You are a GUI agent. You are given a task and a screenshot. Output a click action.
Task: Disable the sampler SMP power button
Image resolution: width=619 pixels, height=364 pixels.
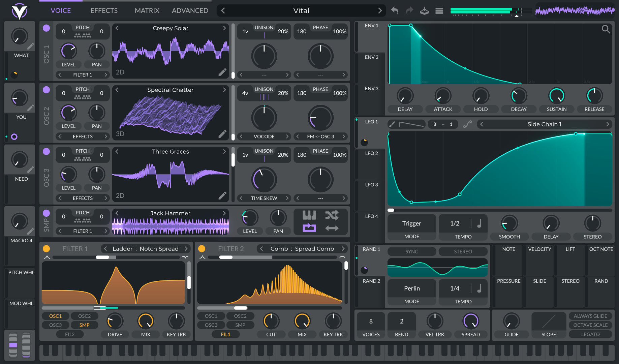[x=47, y=213]
